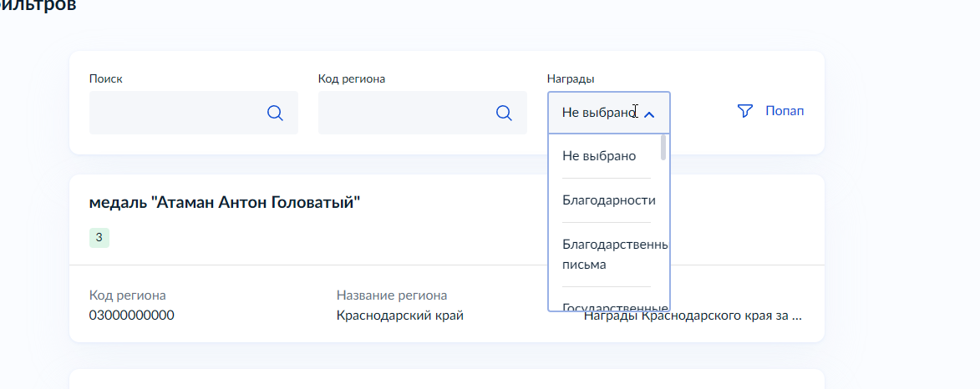Focus the Поиск text input
The width and height of the screenshot is (980, 389).
tap(175, 113)
